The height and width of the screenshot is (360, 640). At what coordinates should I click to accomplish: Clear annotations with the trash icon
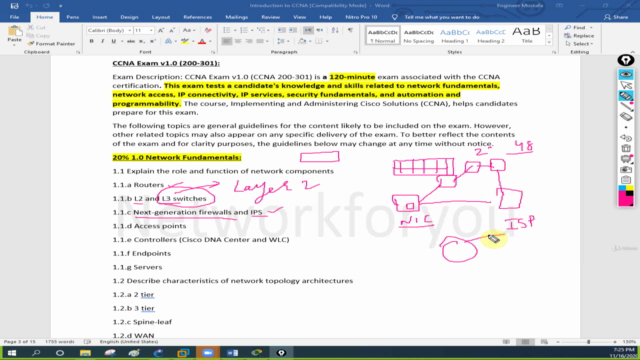[x=626, y=148]
